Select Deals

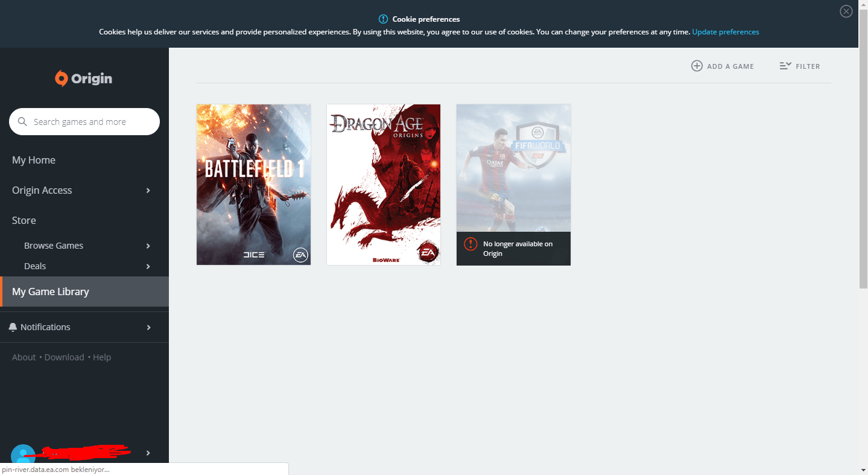[35, 266]
